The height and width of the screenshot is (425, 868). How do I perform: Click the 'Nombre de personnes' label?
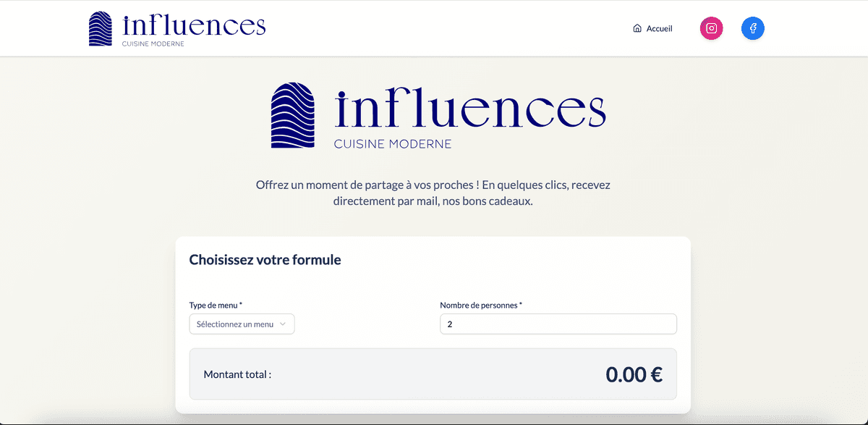coord(480,306)
